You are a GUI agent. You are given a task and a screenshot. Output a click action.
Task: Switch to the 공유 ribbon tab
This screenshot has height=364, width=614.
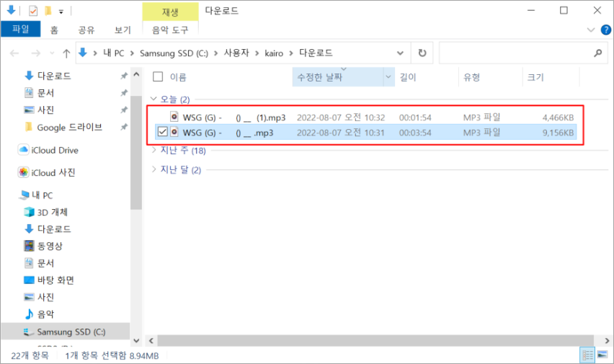pos(86,30)
